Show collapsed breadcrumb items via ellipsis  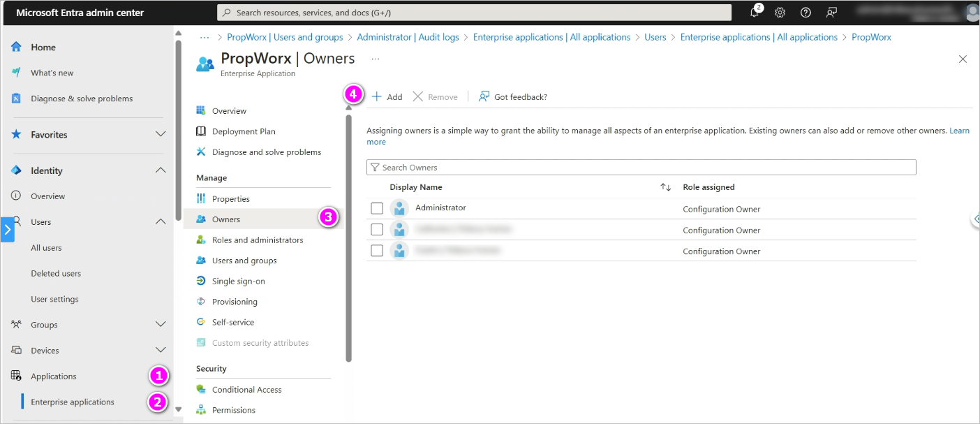(x=205, y=37)
